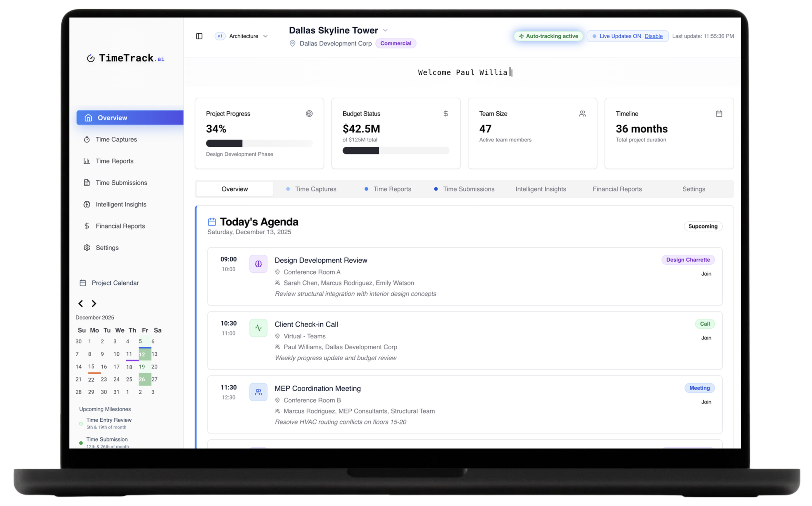812x506 pixels.
Task: Open Time Captures in the sidebar
Action: (116, 139)
